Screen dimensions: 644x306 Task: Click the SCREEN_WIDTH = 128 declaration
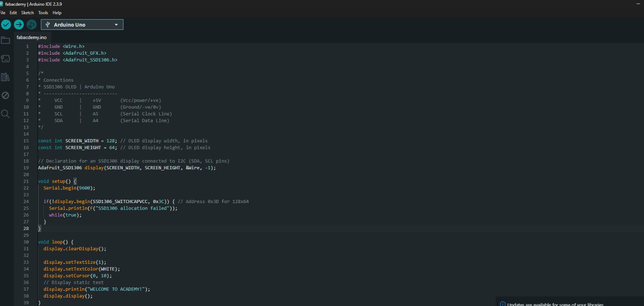click(x=78, y=141)
